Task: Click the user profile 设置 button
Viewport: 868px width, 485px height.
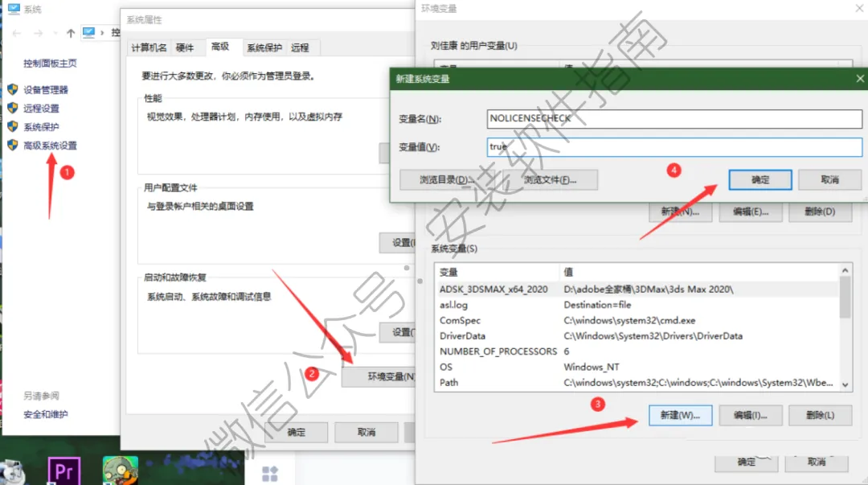Action: [x=398, y=243]
